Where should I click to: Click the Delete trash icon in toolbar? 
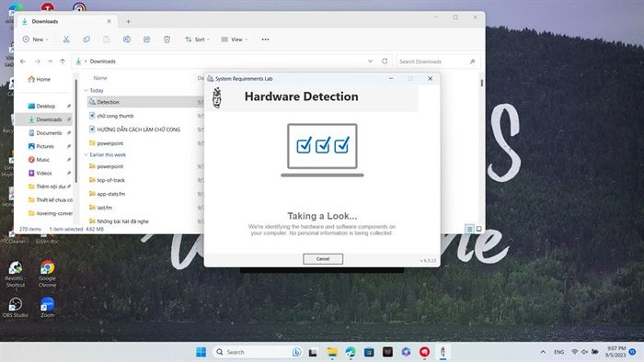167,40
